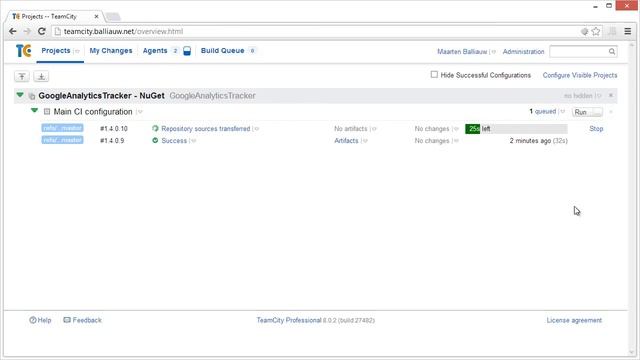Click the 2 minutes ago timestamp
640x360 pixels.
tap(530, 140)
